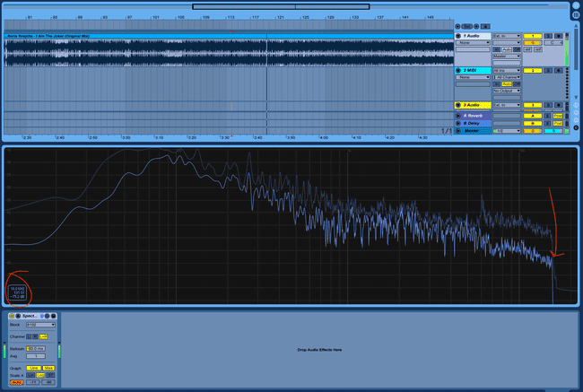Viewport: 583px width, 392px height.
Task: Toggle the A Reverb track activator
Action: point(533,116)
